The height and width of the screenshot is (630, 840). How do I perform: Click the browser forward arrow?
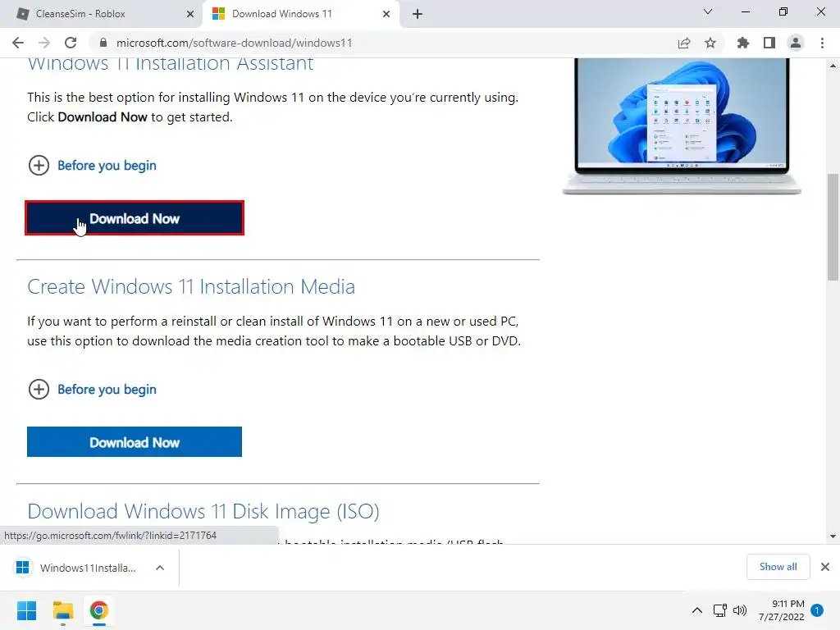[44, 43]
